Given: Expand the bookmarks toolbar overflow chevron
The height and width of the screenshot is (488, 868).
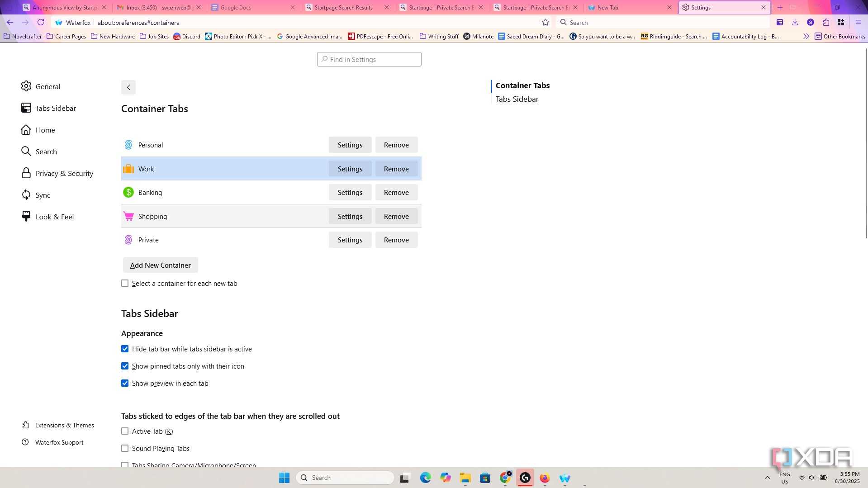Looking at the screenshot, I should click(x=806, y=36).
